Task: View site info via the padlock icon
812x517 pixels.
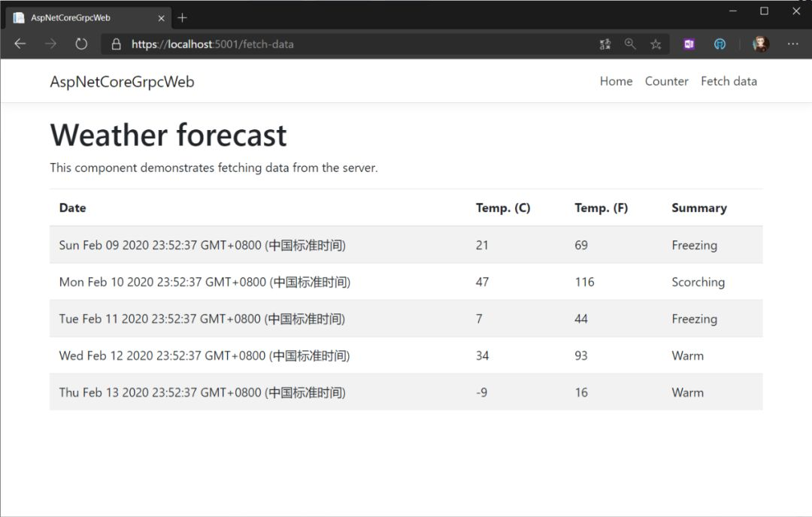Action: click(117, 44)
